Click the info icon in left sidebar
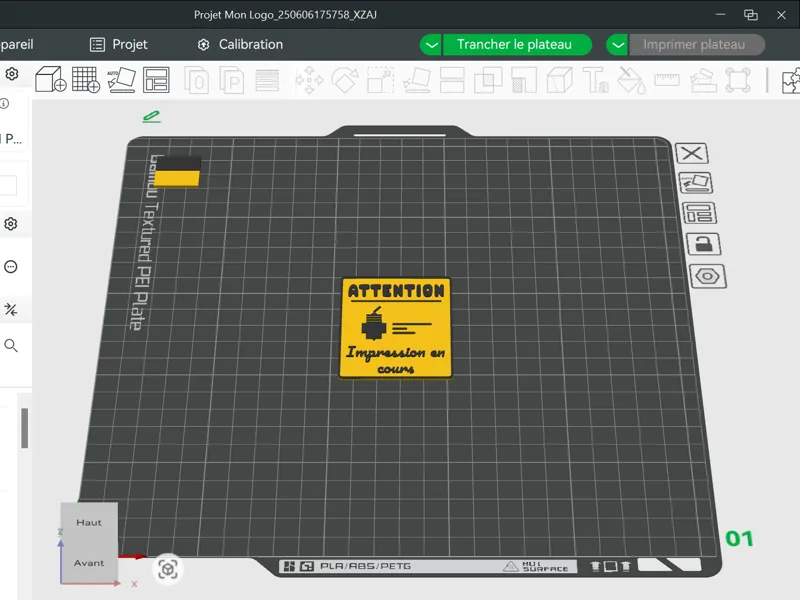 (x=4, y=104)
